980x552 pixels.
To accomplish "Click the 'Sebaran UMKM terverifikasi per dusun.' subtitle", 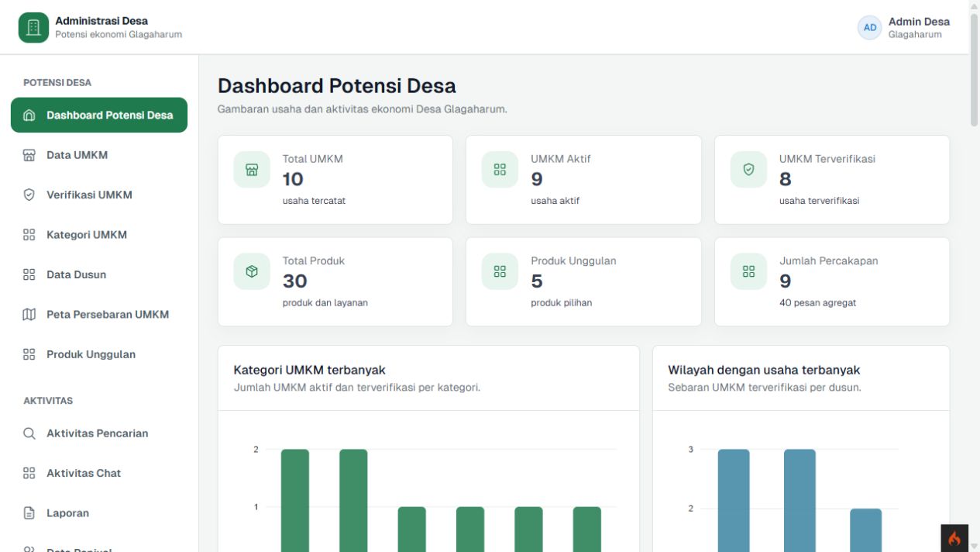I will pos(765,388).
